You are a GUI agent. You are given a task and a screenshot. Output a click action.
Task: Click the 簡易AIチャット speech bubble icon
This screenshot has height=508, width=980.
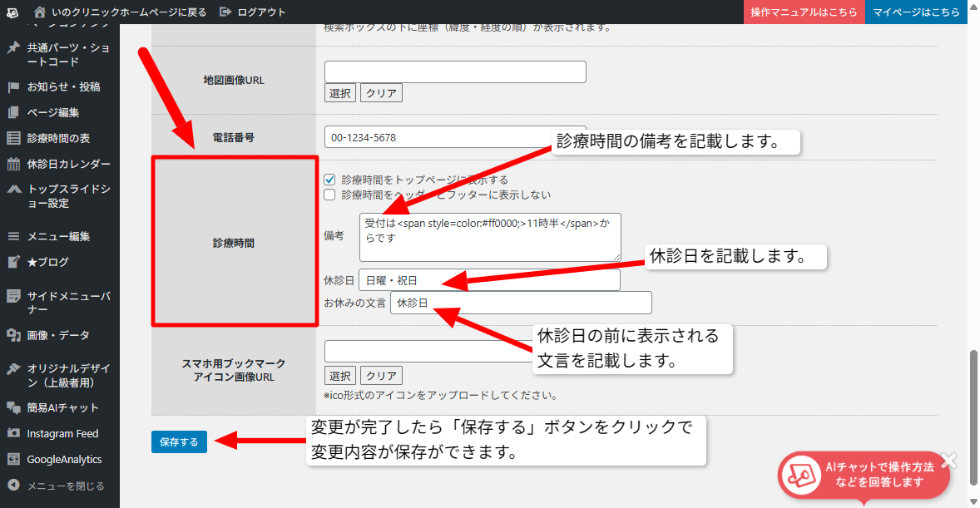[13, 407]
